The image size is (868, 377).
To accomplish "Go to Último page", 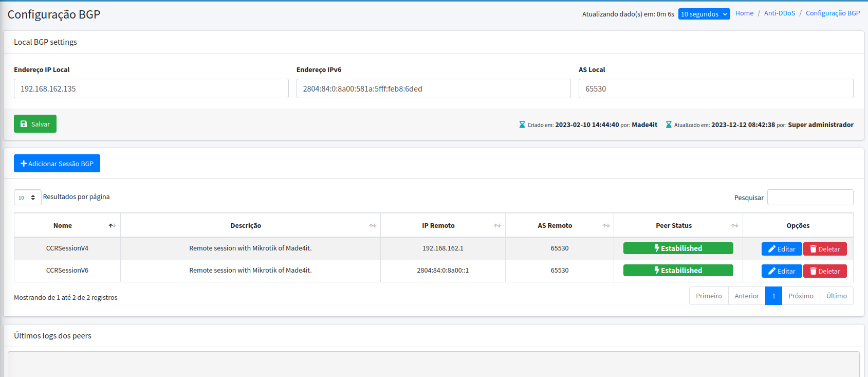I will (837, 296).
